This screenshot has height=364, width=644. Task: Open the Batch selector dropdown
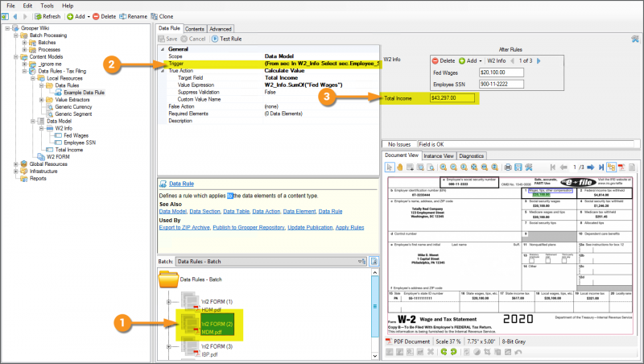361,262
